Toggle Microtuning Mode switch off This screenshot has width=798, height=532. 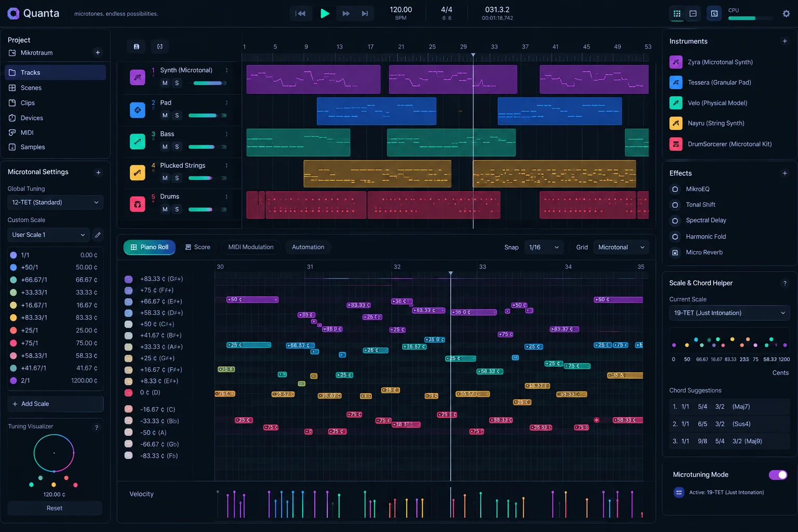pos(778,475)
